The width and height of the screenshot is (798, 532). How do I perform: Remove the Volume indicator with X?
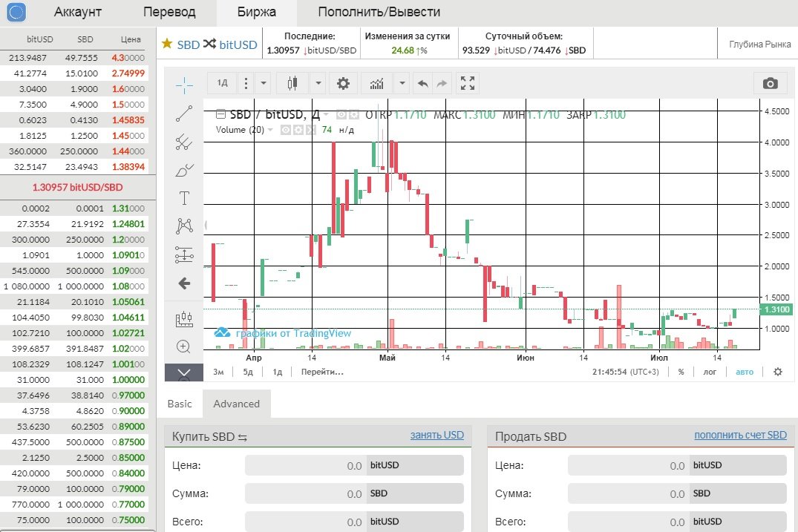[x=310, y=130]
